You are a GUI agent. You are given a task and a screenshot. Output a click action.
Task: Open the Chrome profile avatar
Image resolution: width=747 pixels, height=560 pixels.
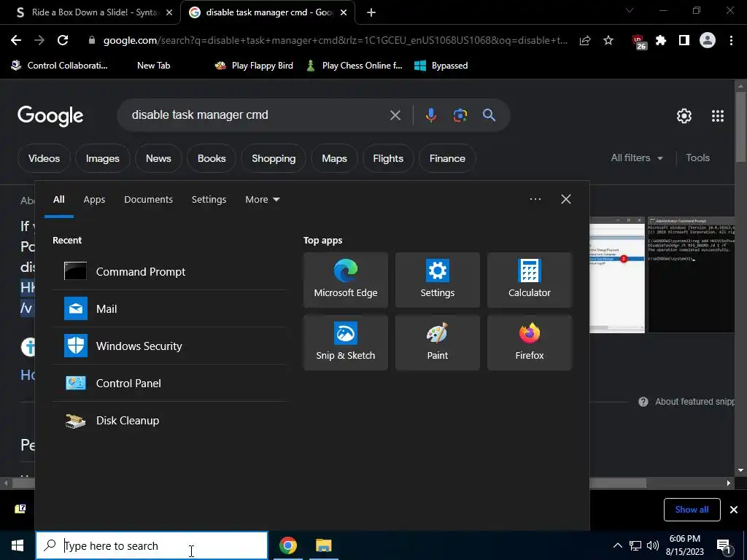(x=708, y=41)
